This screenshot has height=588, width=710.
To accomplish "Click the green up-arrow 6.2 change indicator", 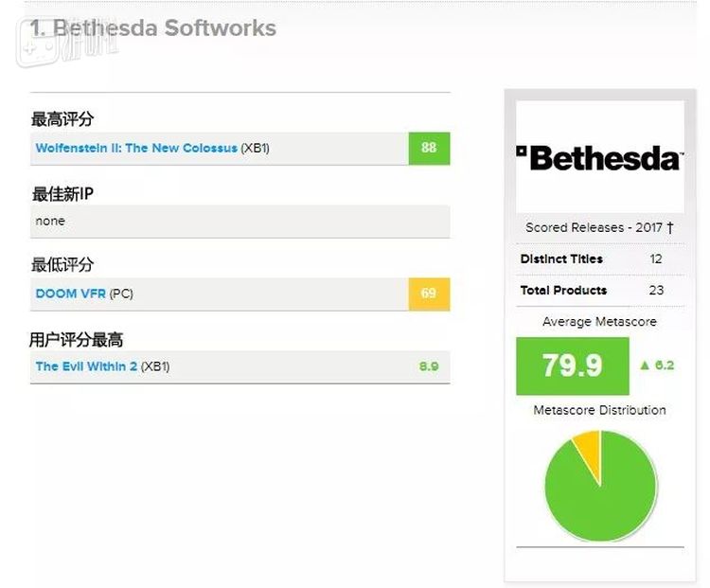I will pos(657,365).
